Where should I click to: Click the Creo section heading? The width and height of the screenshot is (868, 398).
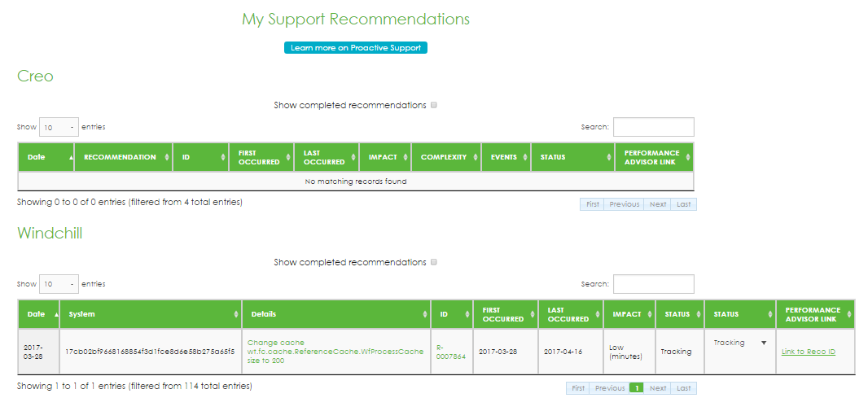coord(36,76)
